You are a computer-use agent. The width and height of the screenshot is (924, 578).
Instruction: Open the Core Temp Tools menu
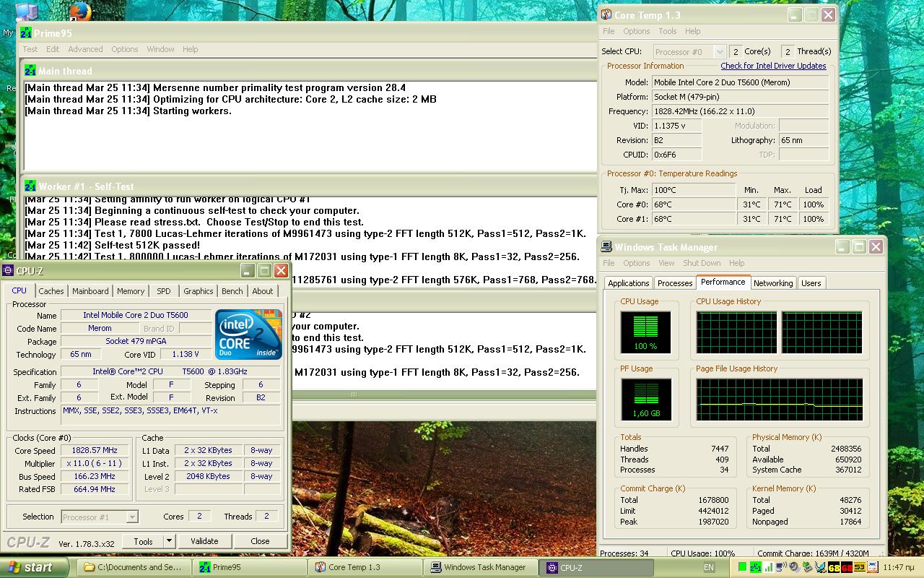pos(668,31)
